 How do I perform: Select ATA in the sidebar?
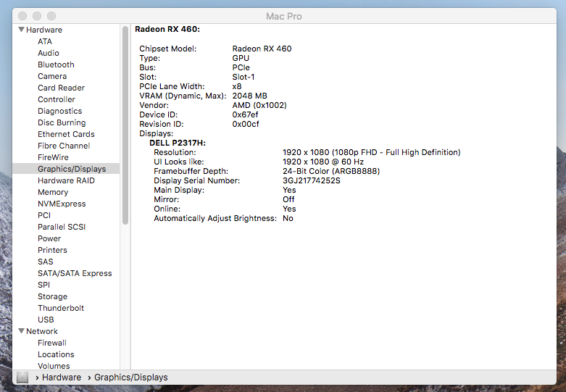45,41
